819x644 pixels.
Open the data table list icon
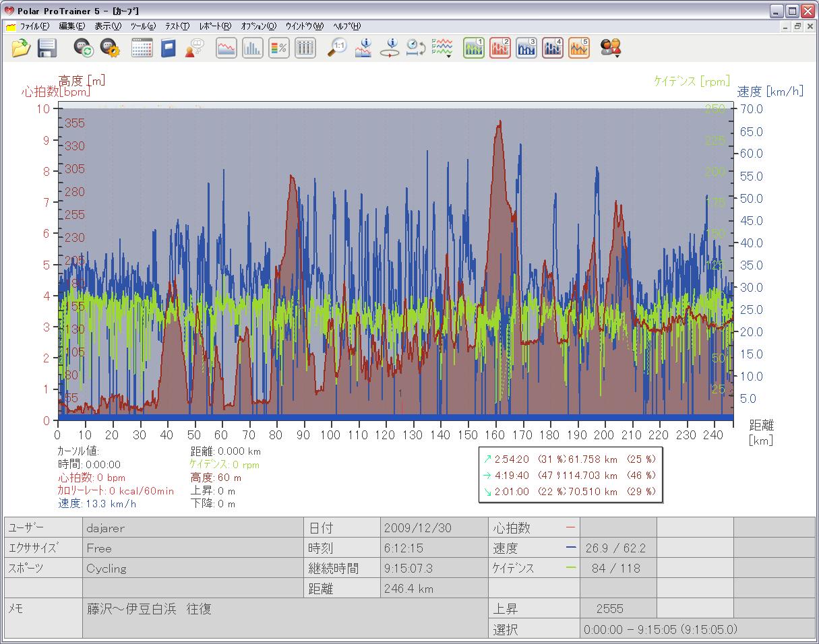tap(305, 48)
